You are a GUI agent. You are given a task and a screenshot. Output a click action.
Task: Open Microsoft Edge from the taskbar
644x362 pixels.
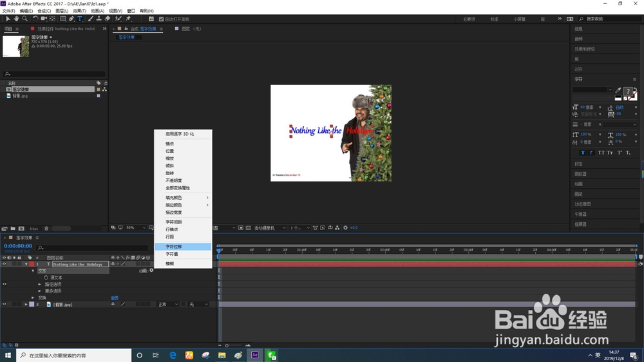[173, 355]
